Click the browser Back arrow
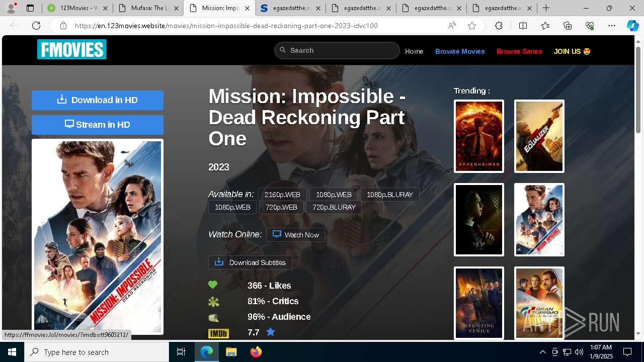644x362 pixels. click(x=15, y=26)
